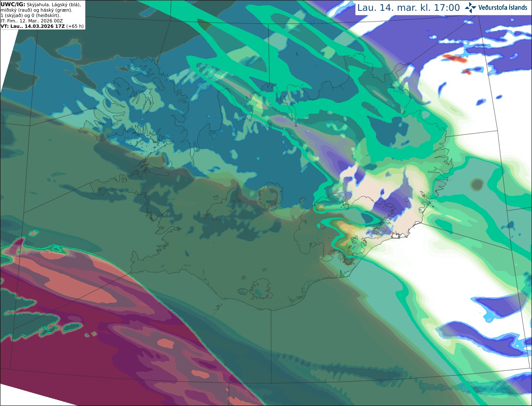532x406 pixels.
Task: Click the 'UWC/IG: Skýjahula. Lágský (blá),' legend line
Action: tap(41, 4)
